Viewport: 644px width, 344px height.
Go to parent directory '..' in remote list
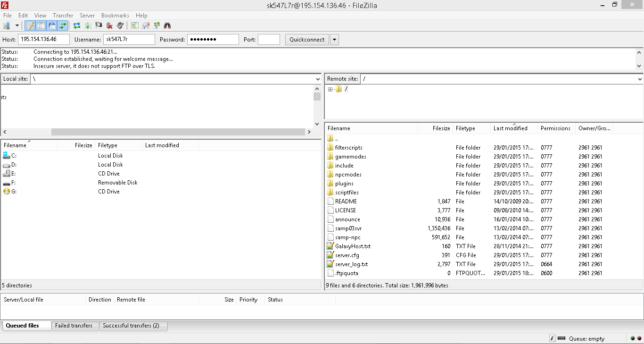[x=336, y=139]
